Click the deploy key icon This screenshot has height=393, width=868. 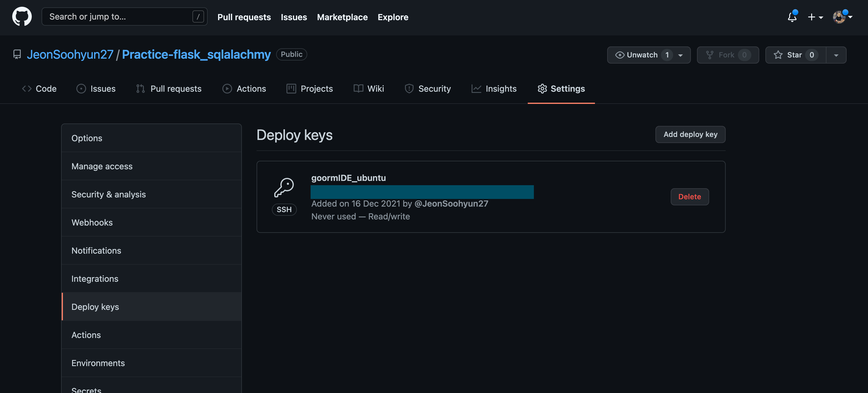284,188
